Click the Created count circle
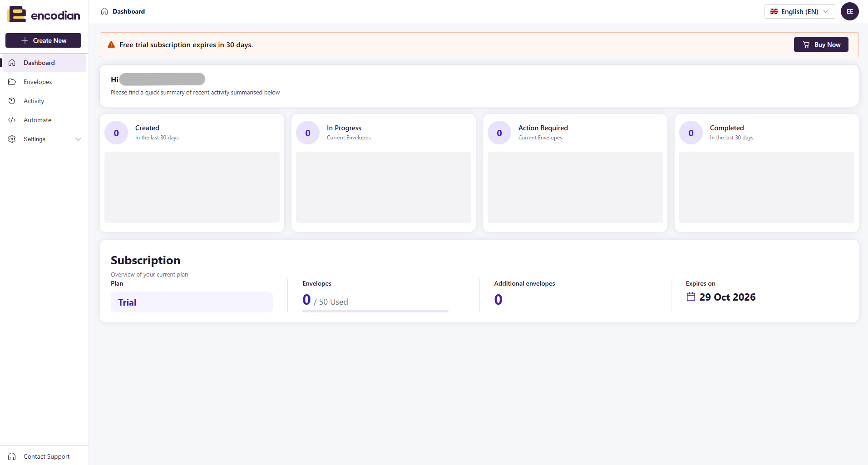 (x=116, y=133)
